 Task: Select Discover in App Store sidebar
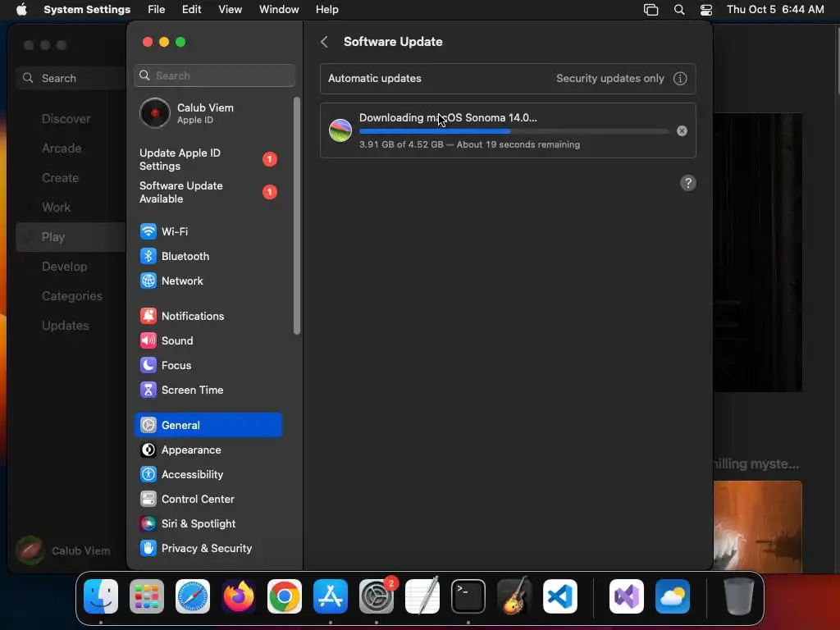66,119
